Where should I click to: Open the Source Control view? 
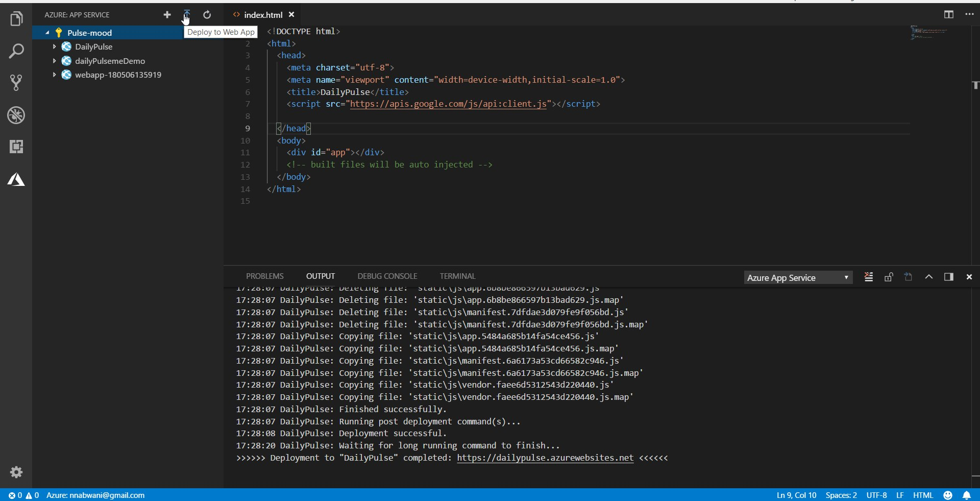16,82
